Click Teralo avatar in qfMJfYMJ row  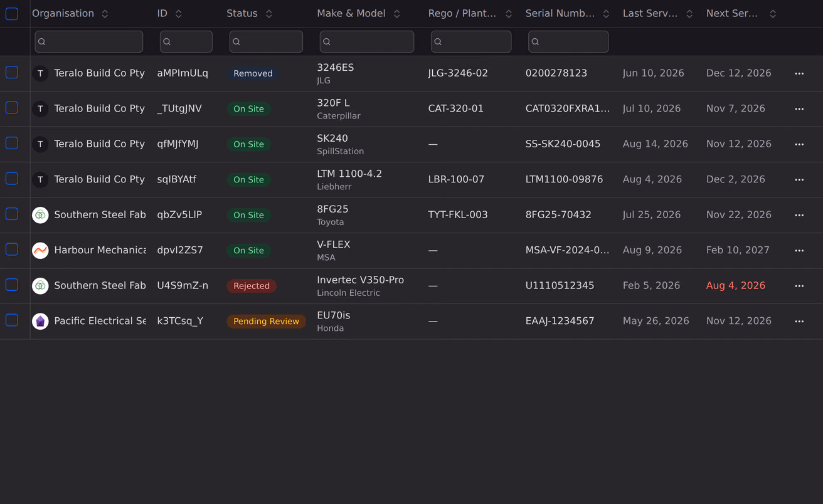(40, 144)
